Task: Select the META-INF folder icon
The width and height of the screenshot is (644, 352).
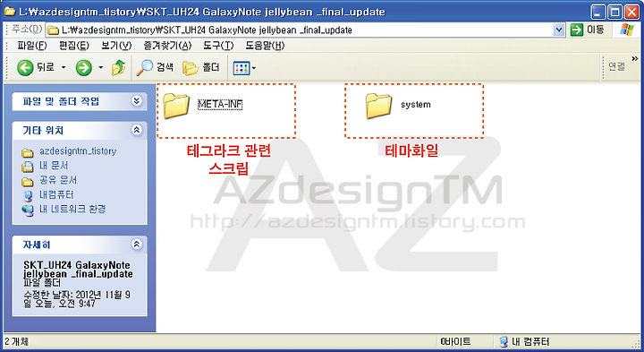Action: click(x=176, y=106)
